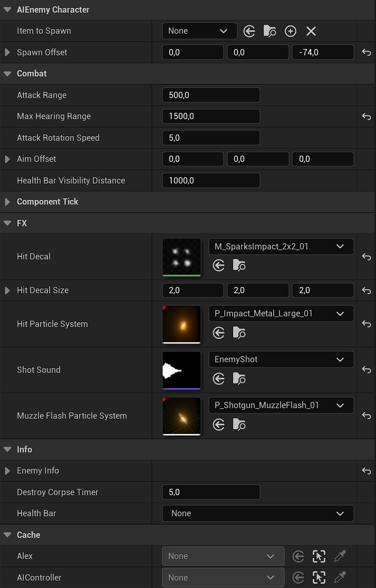Reset Hit Decal to default value
This screenshot has width=376, height=588.
367,257
